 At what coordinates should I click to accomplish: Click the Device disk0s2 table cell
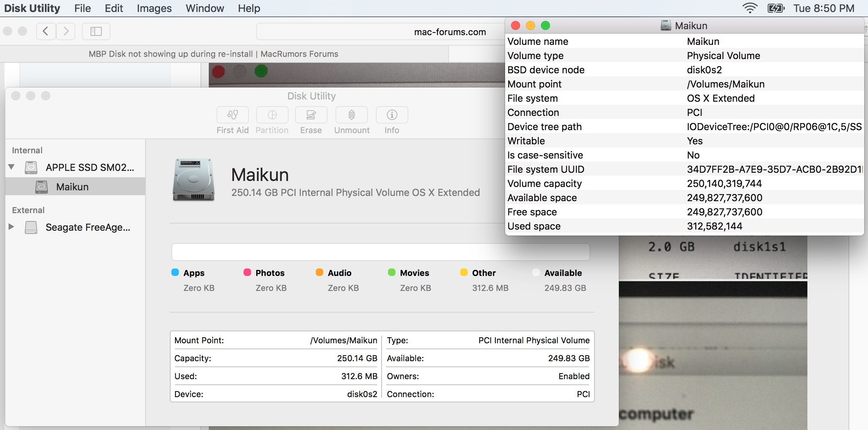click(x=276, y=394)
